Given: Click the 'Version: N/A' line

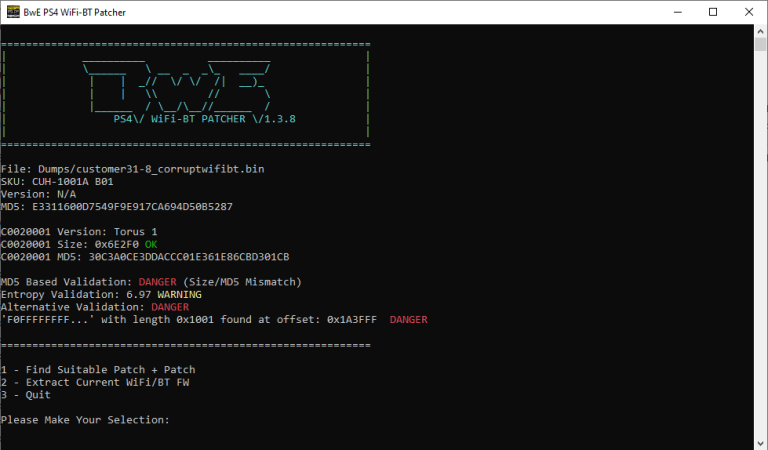Looking at the screenshot, I should pos(39,194).
